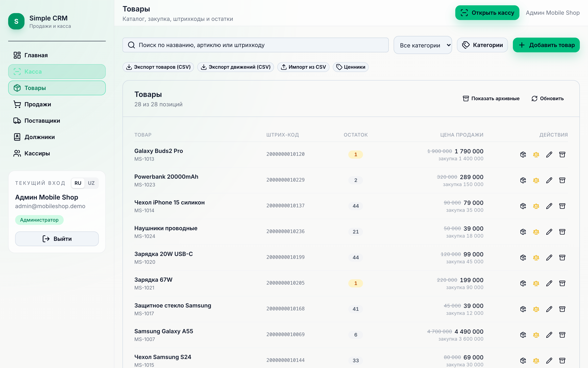Select Товары in sidebar menu

[57, 88]
